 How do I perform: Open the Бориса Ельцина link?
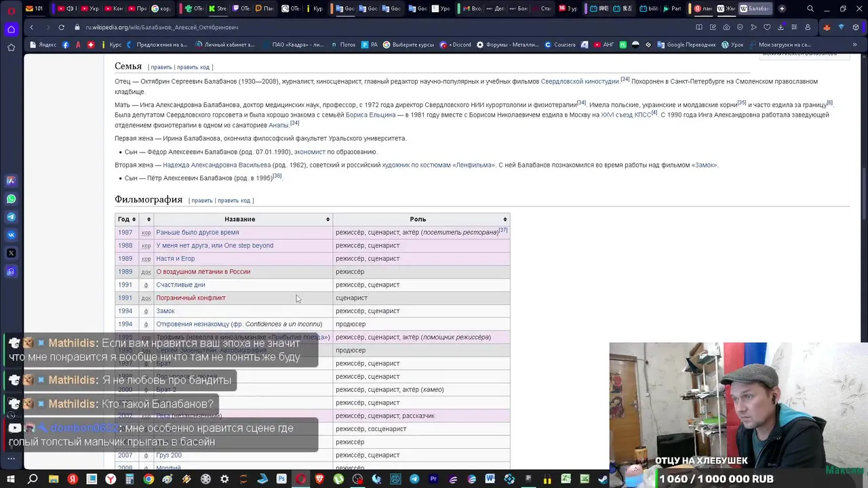370,115
